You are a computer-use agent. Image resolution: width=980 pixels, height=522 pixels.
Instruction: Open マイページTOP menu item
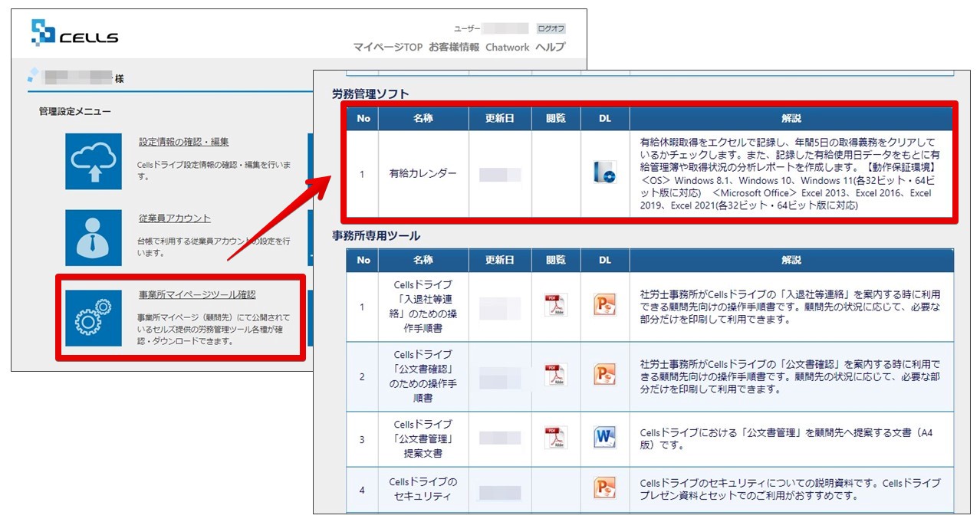point(387,47)
